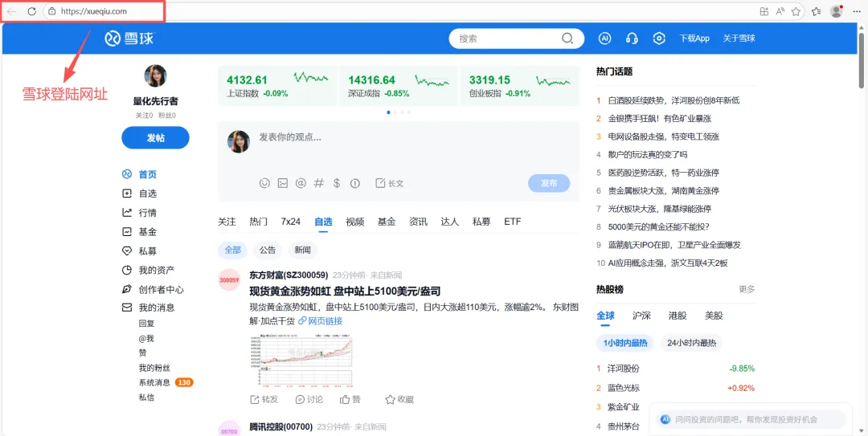868x436 pixels.
Task: Switch to the ETF feed tab
Action: 513,222
